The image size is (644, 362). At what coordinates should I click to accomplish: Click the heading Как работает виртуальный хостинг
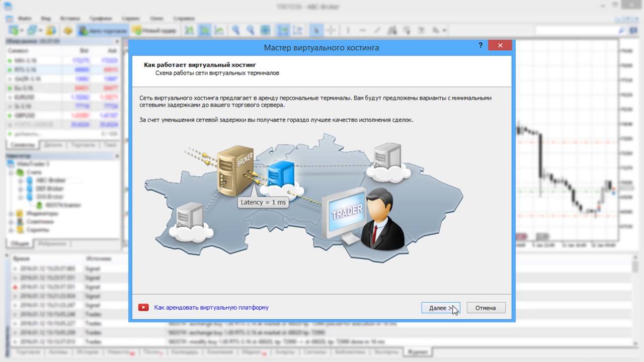[200, 65]
